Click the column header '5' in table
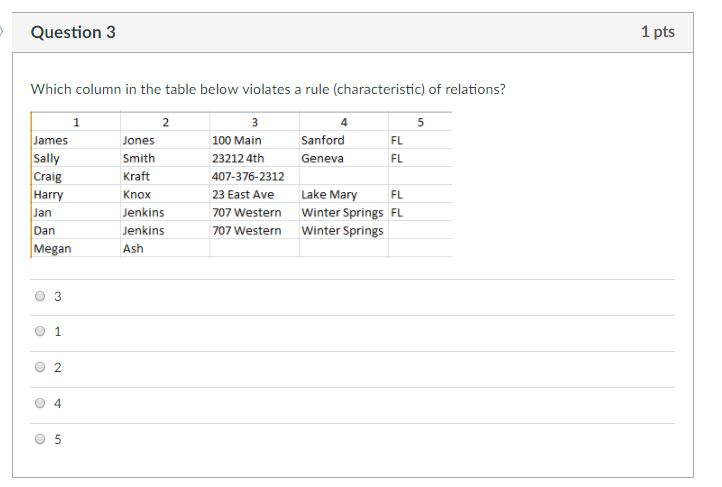The height and width of the screenshot is (487, 722). point(420,122)
